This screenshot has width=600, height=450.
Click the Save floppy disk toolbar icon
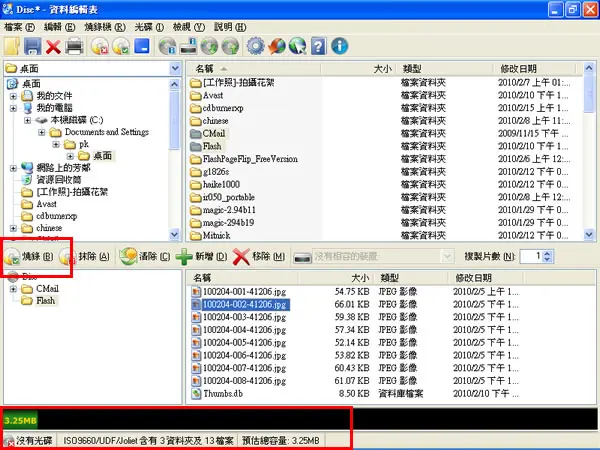point(33,47)
